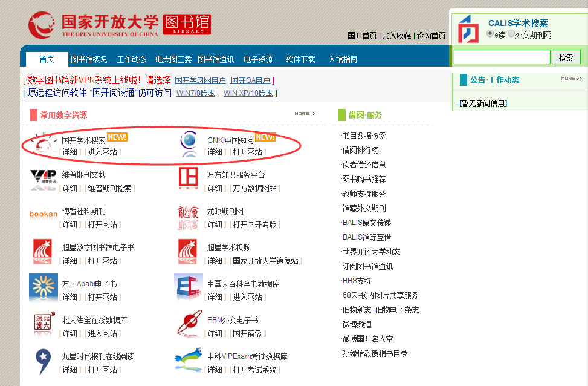Click 维普期刊检索 link

(x=109, y=189)
